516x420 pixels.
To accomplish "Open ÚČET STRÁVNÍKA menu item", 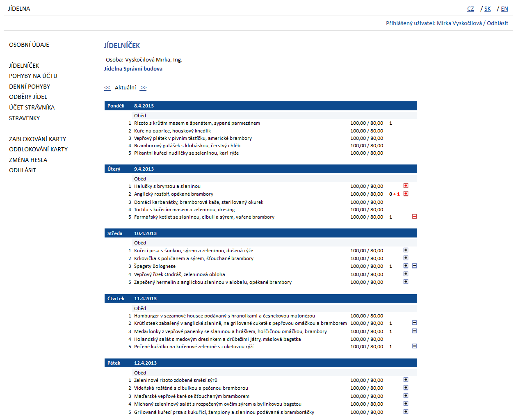I will (32, 107).
